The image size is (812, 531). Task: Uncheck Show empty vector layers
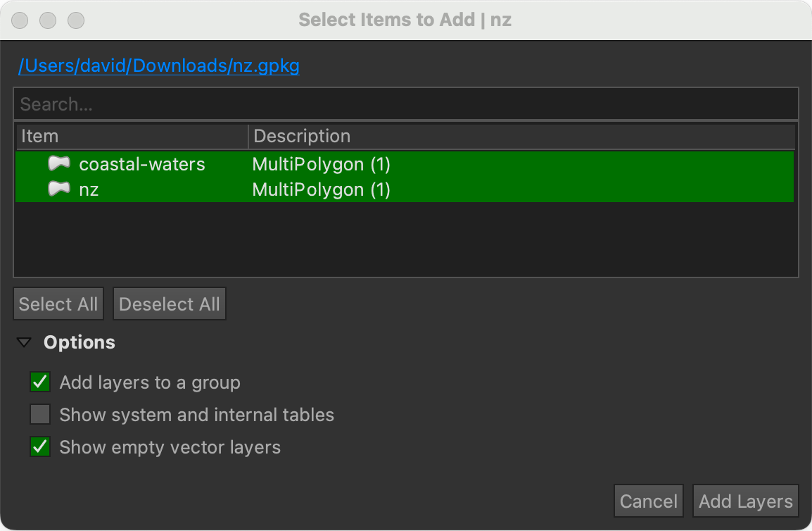(40, 447)
